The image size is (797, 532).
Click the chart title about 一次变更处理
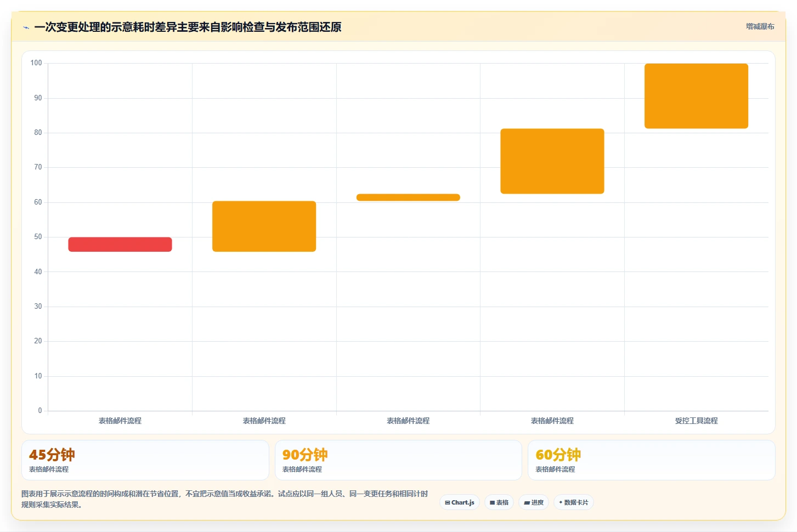[x=188, y=27]
